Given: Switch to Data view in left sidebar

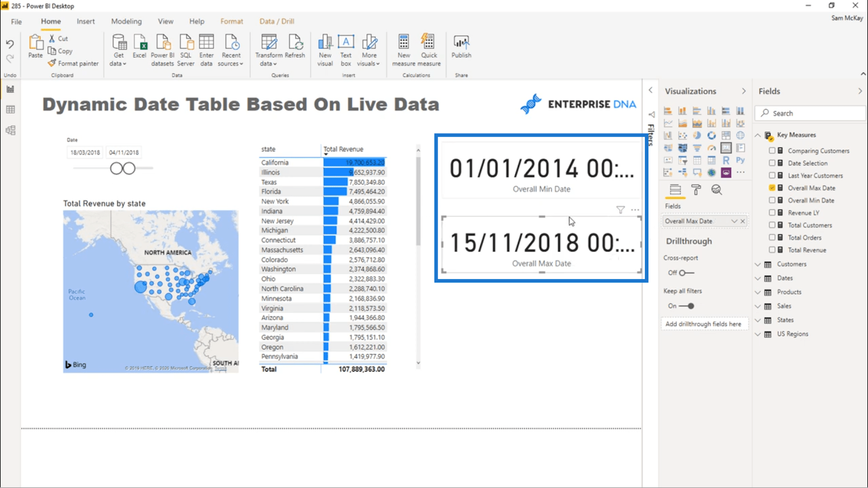Looking at the screenshot, I should pyautogui.click(x=10, y=110).
